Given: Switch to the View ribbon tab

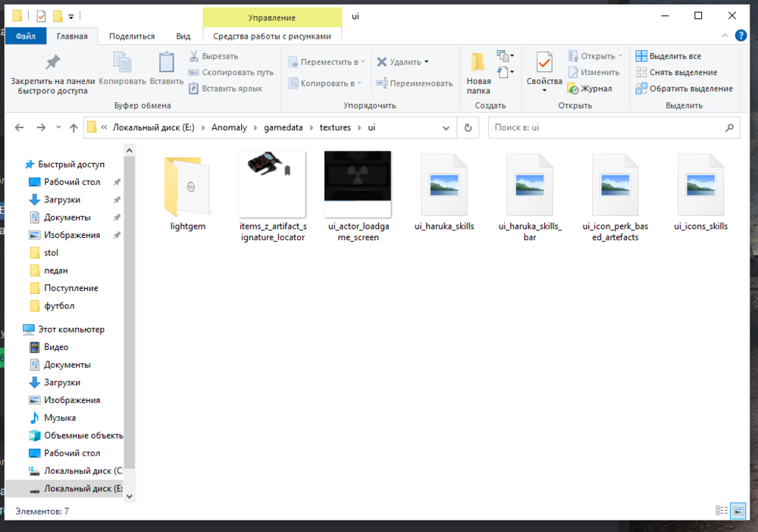Looking at the screenshot, I should point(183,36).
